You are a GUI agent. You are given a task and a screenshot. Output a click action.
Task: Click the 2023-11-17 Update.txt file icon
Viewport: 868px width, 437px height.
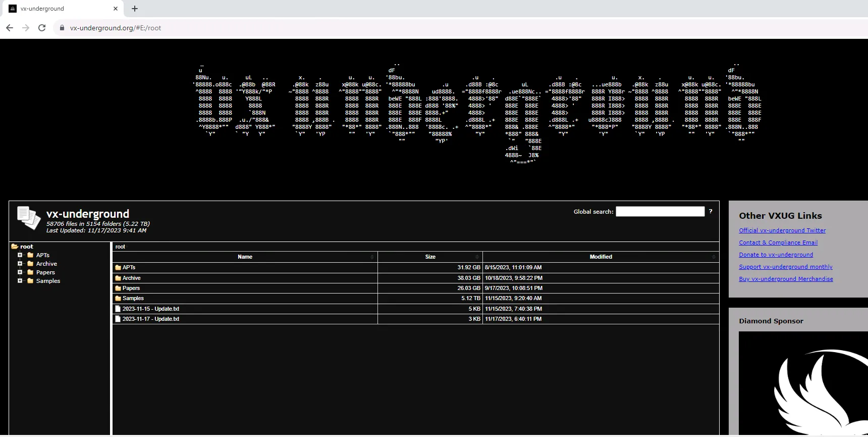point(118,319)
